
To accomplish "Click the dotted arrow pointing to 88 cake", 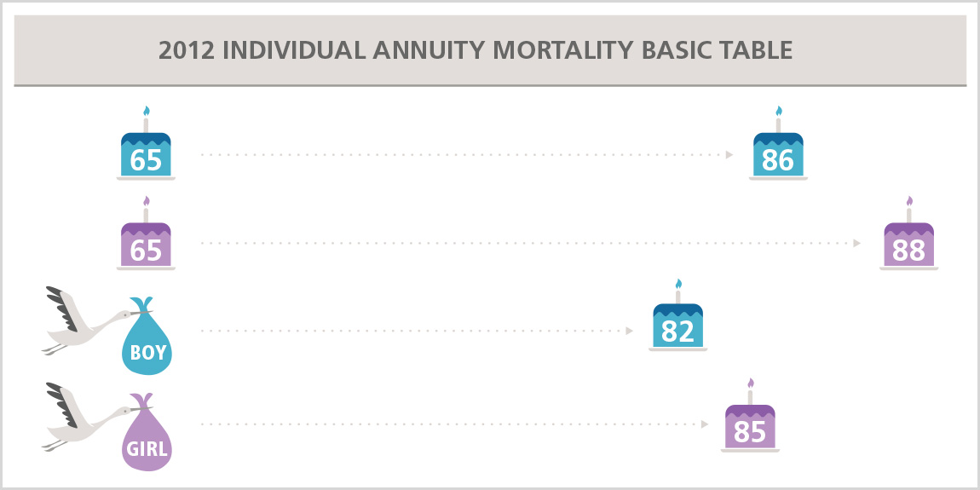I will tap(530, 243).
